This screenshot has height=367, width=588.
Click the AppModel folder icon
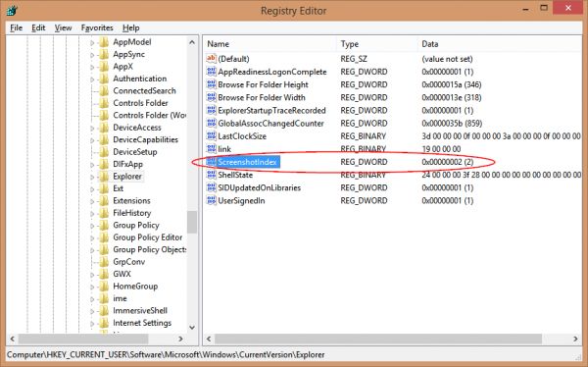click(104, 42)
